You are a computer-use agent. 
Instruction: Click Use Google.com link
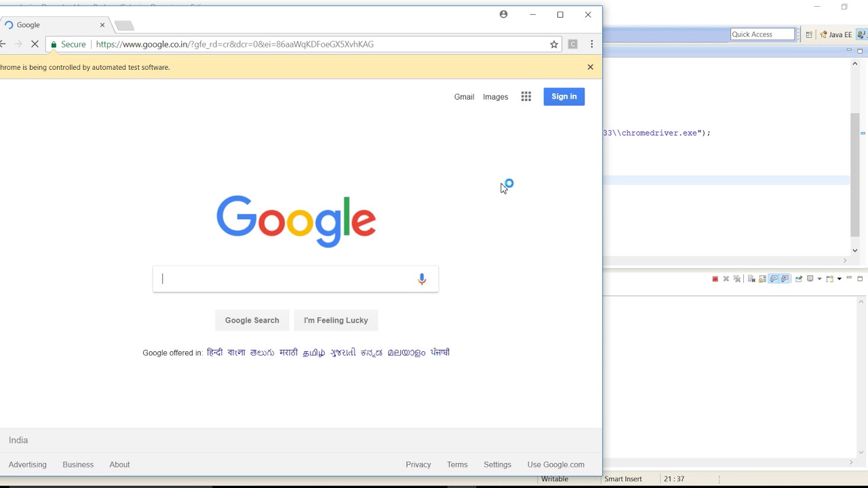(x=556, y=464)
